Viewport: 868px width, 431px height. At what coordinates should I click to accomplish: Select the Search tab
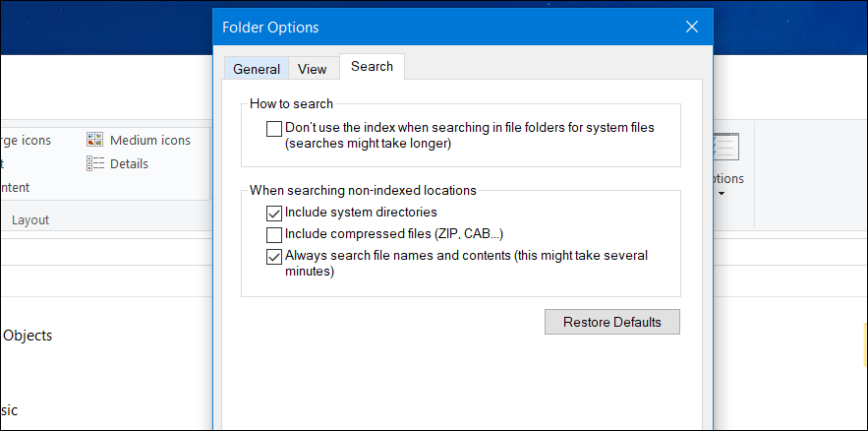372,67
